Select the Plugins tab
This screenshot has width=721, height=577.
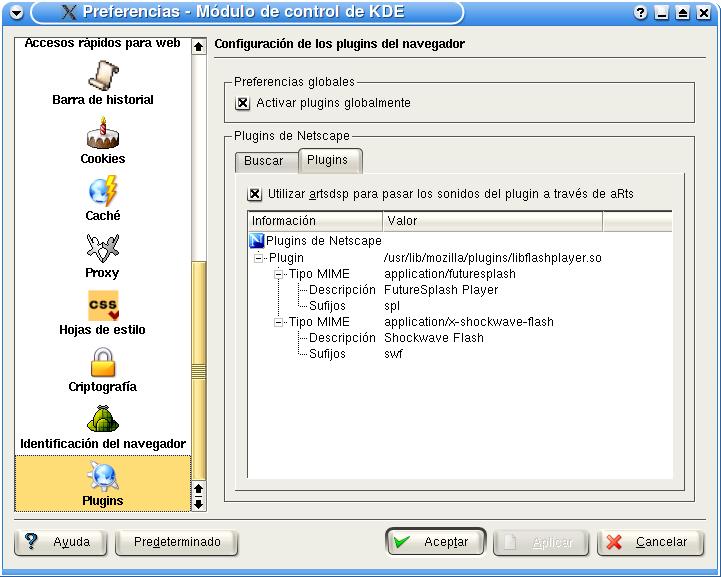coord(327,160)
